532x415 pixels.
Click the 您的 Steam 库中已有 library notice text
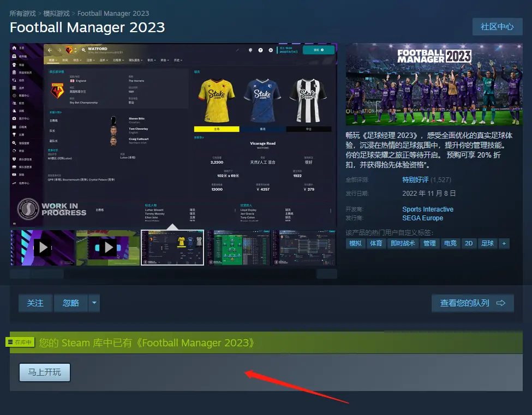(x=147, y=343)
